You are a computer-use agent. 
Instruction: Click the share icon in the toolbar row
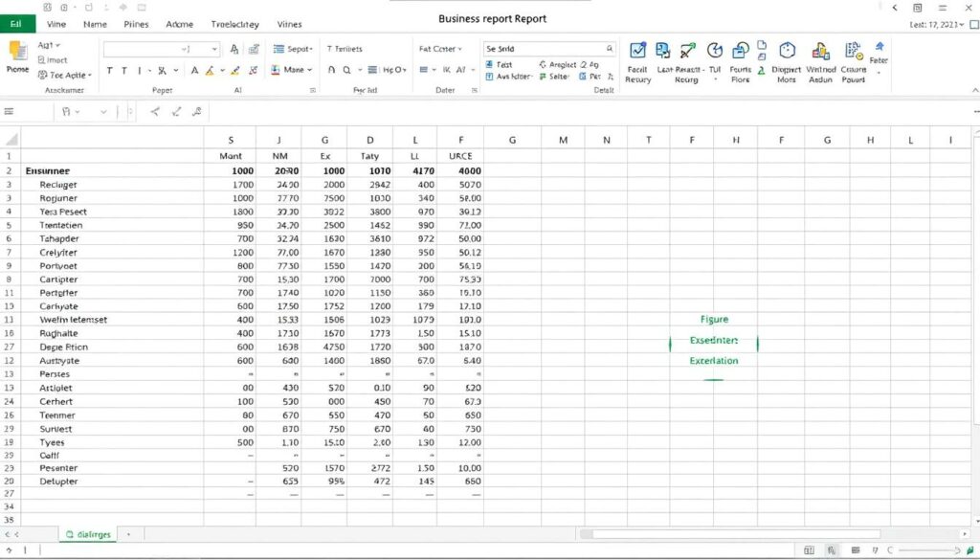155,112
